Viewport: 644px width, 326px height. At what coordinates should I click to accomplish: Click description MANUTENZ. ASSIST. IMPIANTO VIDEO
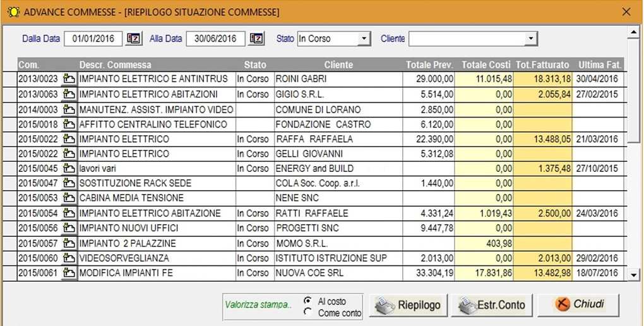click(157, 110)
